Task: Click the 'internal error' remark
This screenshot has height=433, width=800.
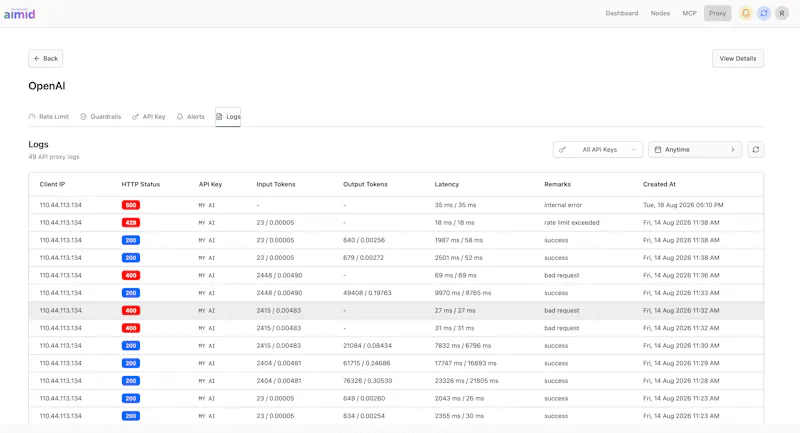Action: point(563,205)
